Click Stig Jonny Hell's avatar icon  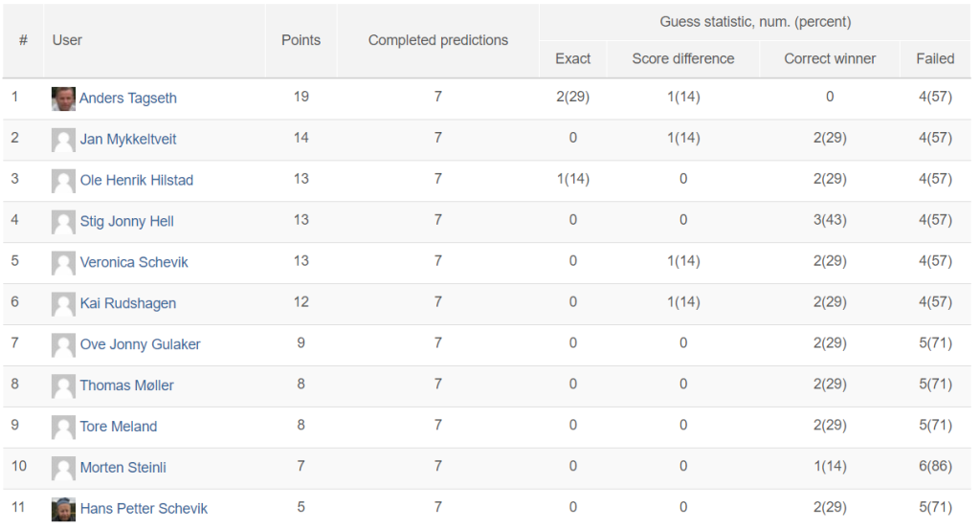[x=63, y=222]
